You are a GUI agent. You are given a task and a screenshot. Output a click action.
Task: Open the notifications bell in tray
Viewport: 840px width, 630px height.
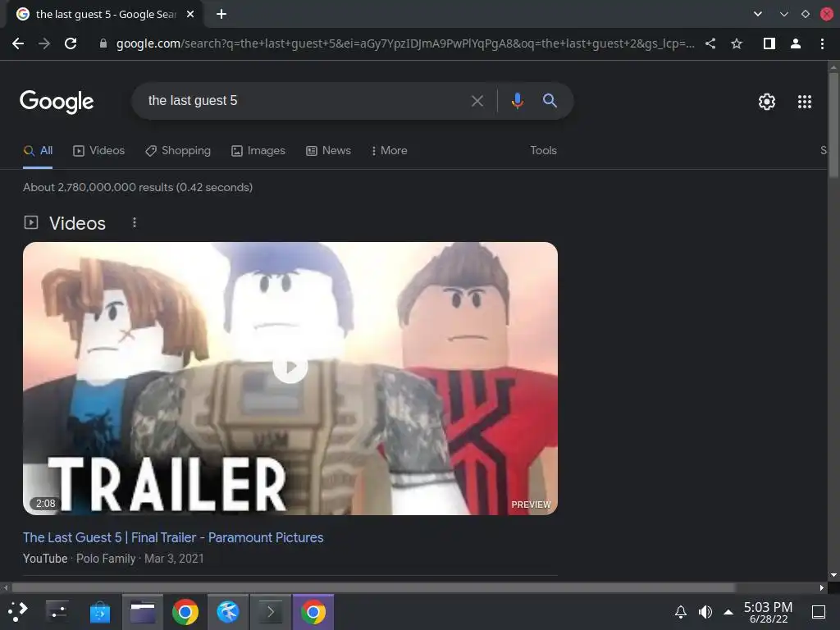pos(680,612)
